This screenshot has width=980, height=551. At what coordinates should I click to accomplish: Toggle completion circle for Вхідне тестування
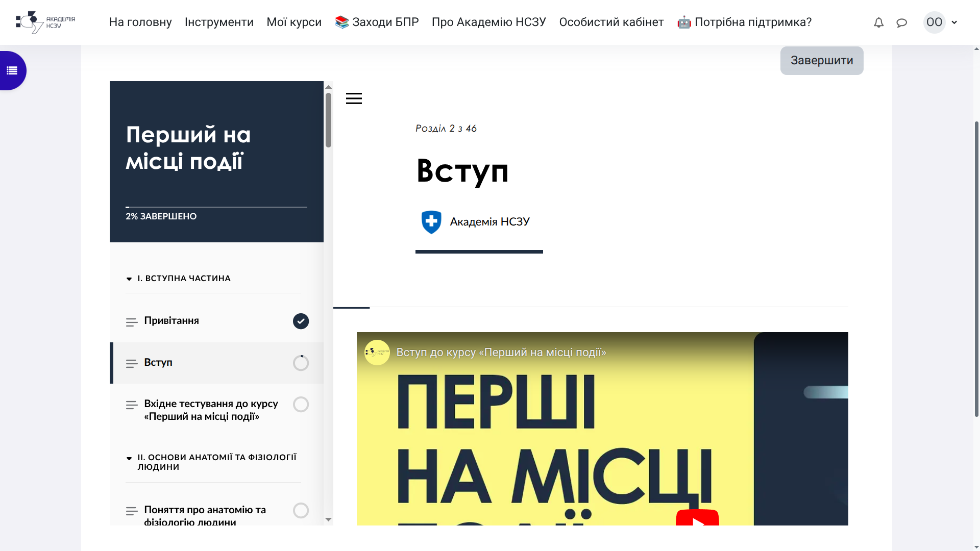click(x=301, y=405)
